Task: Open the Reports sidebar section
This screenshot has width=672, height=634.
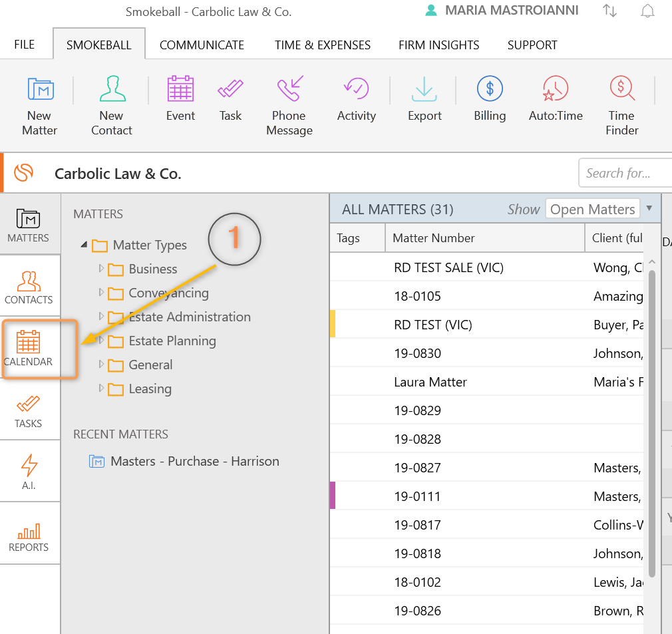Action: 29,536
